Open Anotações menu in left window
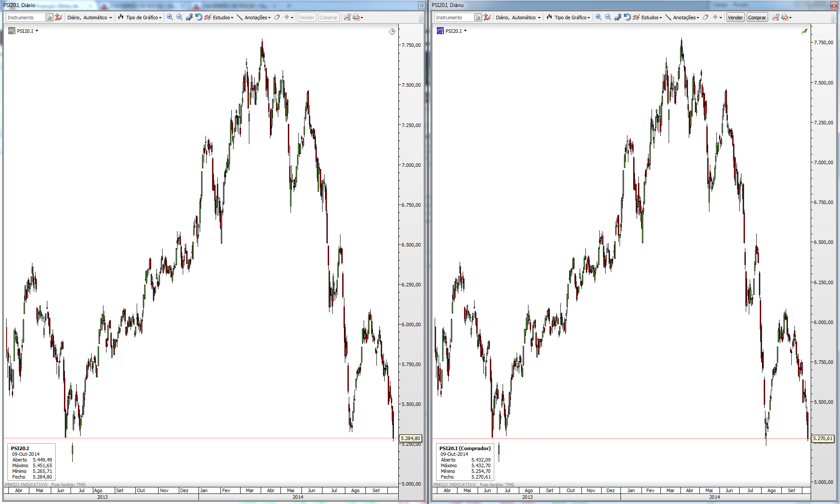This screenshot has width=840, height=504. tap(254, 18)
